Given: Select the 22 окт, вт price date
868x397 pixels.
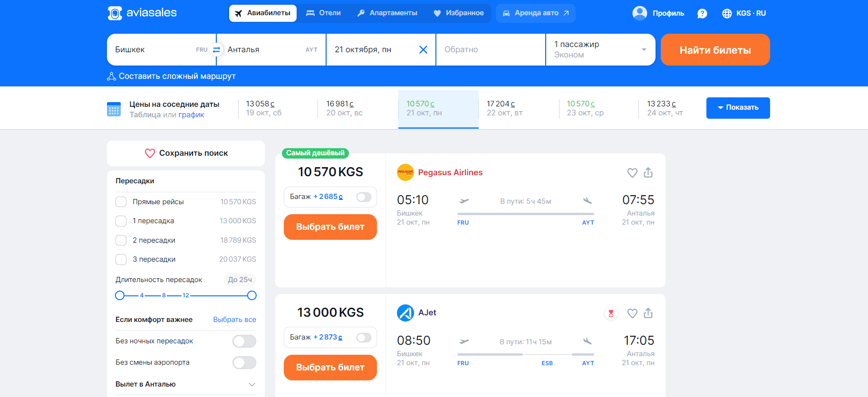Looking at the screenshot, I should point(519,108).
